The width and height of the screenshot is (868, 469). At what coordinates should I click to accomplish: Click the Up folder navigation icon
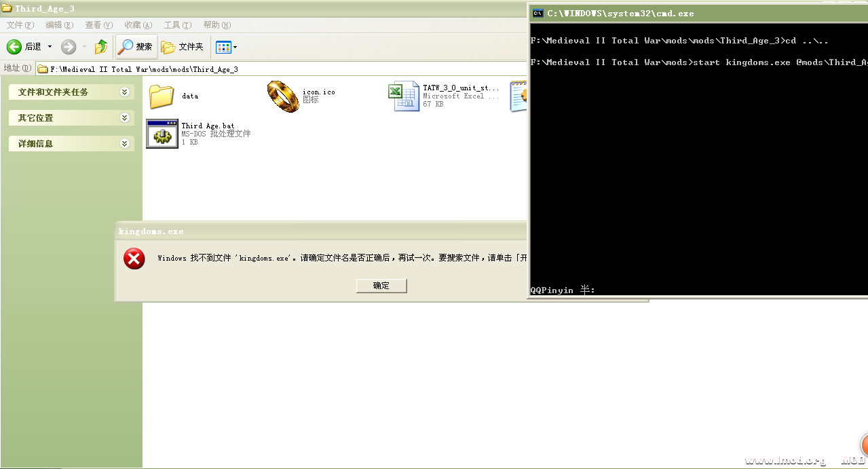tap(100, 46)
